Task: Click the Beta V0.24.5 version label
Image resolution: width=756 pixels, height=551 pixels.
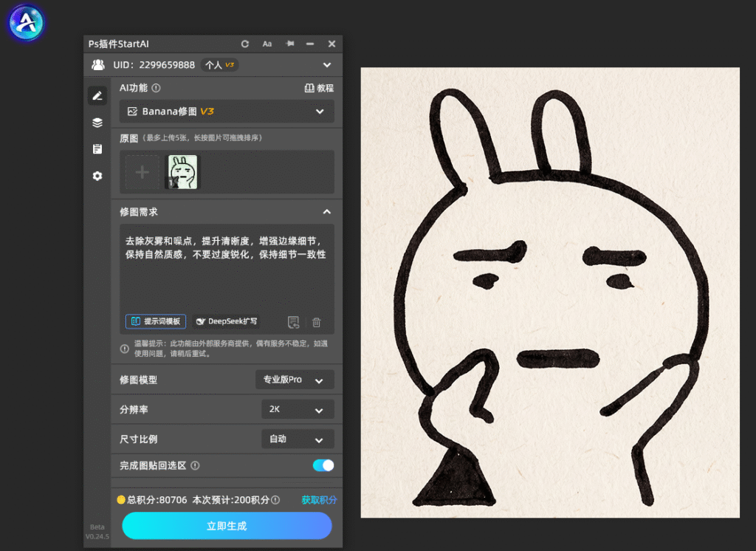Action: pyautogui.click(x=97, y=532)
